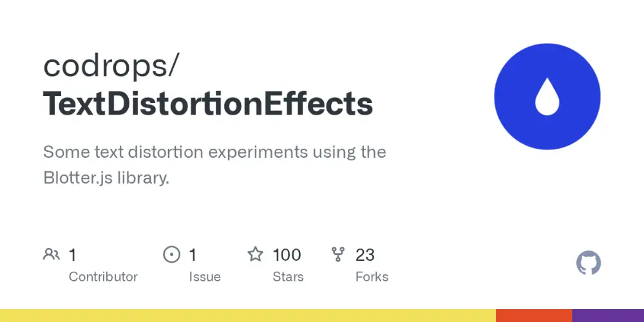The image size is (644, 322).
Task: Click the repository description text
Action: tap(214, 165)
